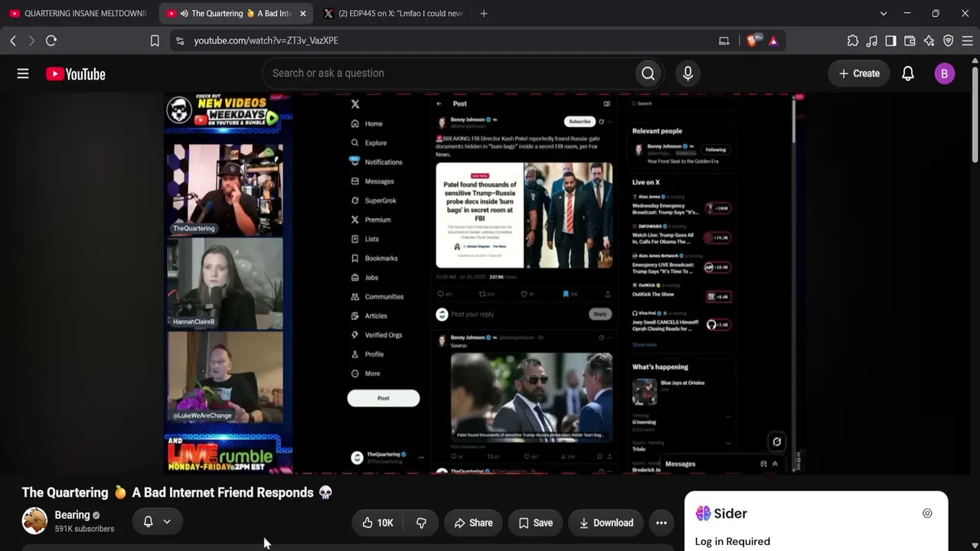Open the Brave Wallet icon
980x551 pixels.
point(910,41)
